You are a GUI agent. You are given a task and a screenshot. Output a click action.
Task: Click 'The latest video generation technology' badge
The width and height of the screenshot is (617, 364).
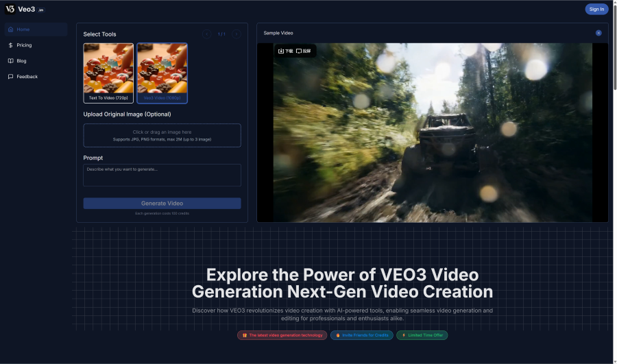[x=282, y=335]
